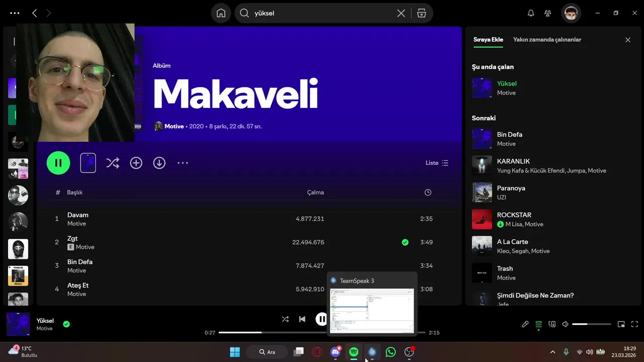Close the queue panel

627,40
